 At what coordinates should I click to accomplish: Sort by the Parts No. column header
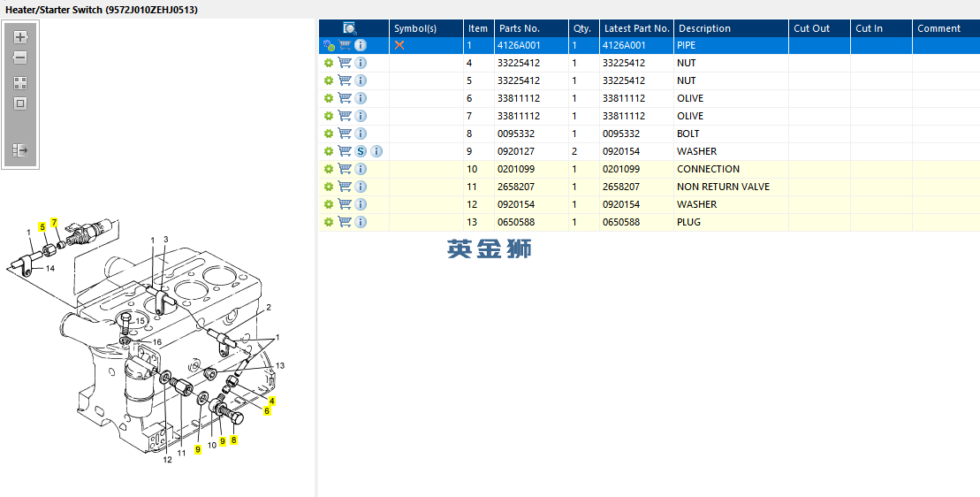(530, 28)
